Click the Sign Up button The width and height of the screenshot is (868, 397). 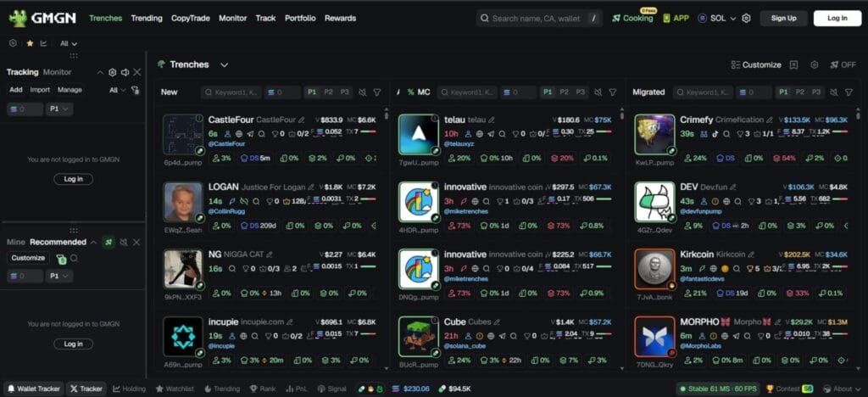783,18
